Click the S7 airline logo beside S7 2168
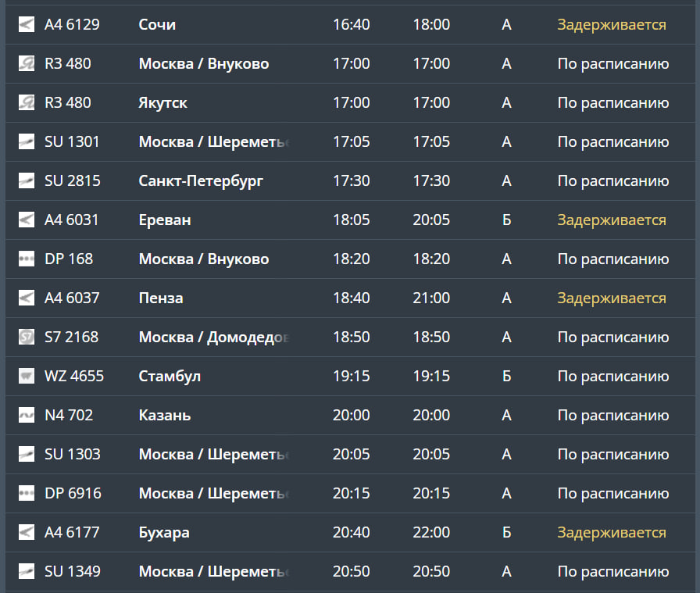The image size is (700, 593). pos(27,338)
